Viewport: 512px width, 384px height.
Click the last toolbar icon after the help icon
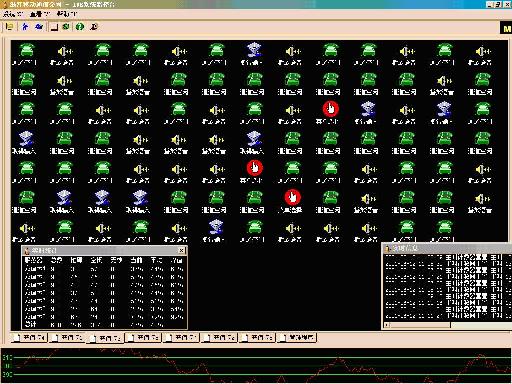pyautogui.click(x=94, y=27)
